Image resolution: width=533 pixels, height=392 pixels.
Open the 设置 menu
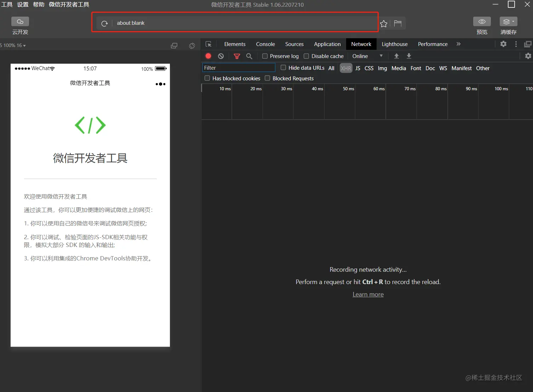tap(23, 5)
